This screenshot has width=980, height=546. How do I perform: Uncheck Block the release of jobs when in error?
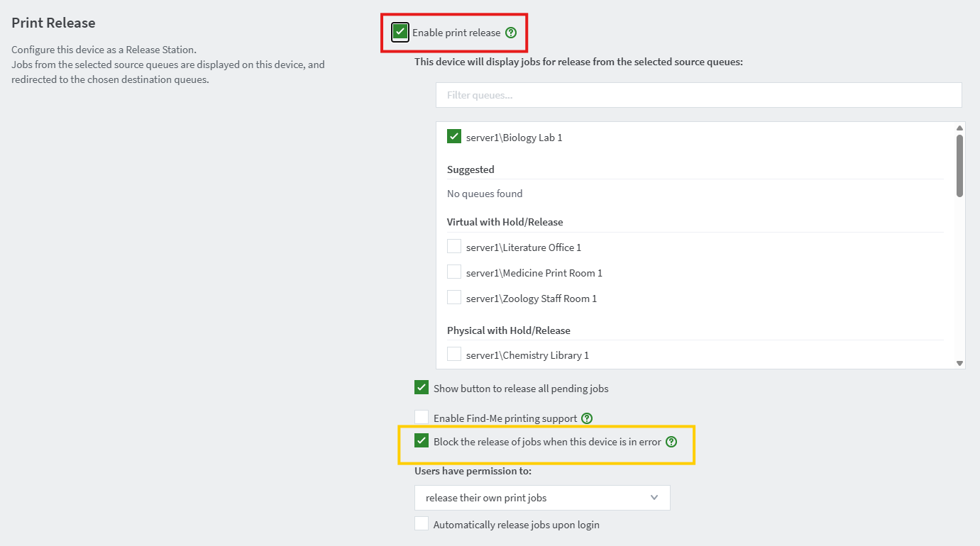point(422,441)
